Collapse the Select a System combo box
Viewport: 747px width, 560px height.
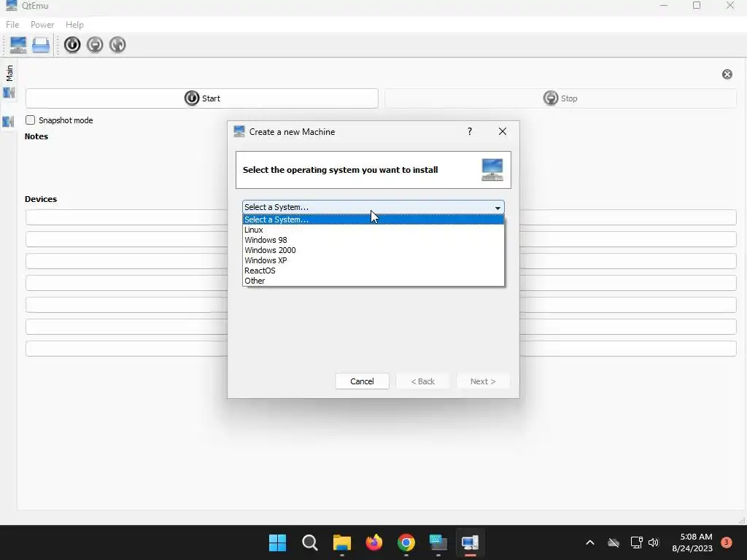tap(373, 207)
